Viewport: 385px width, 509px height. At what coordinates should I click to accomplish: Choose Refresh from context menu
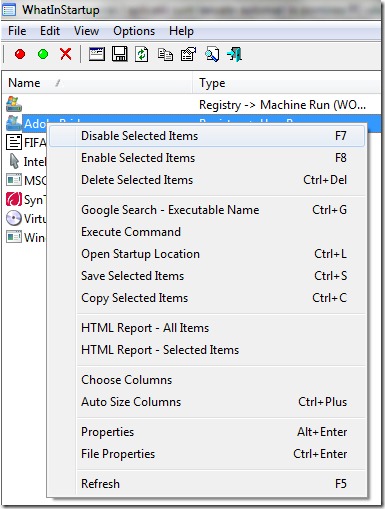[207, 484]
